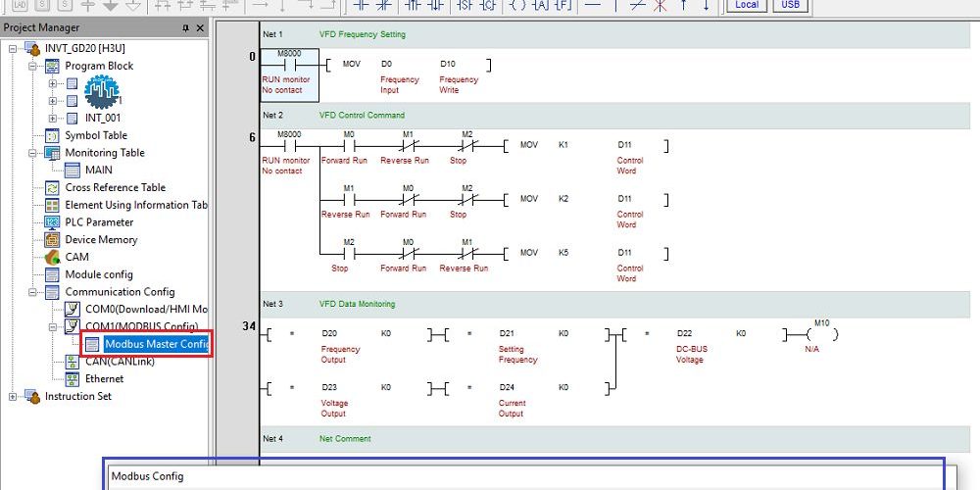Open MAIN under Monitoring Table

(99, 170)
